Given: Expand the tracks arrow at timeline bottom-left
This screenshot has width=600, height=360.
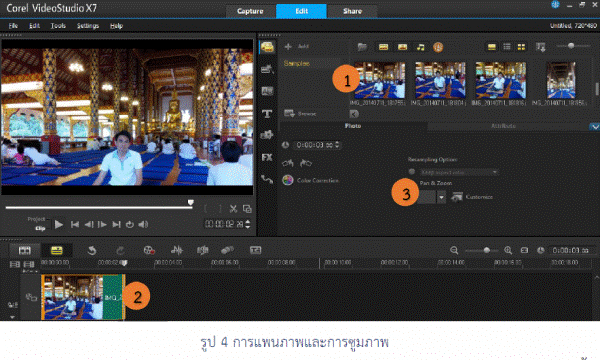Looking at the screenshot, I should (12, 317).
